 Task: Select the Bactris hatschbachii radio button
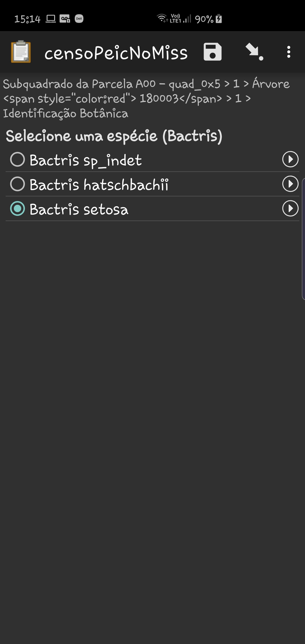[18, 184]
